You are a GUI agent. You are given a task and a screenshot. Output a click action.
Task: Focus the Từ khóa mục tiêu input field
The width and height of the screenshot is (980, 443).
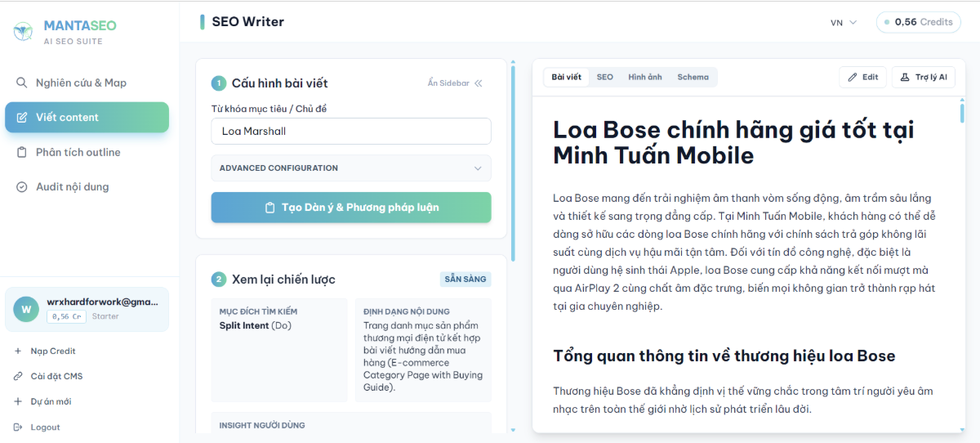pyautogui.click(x=351, y=131)
